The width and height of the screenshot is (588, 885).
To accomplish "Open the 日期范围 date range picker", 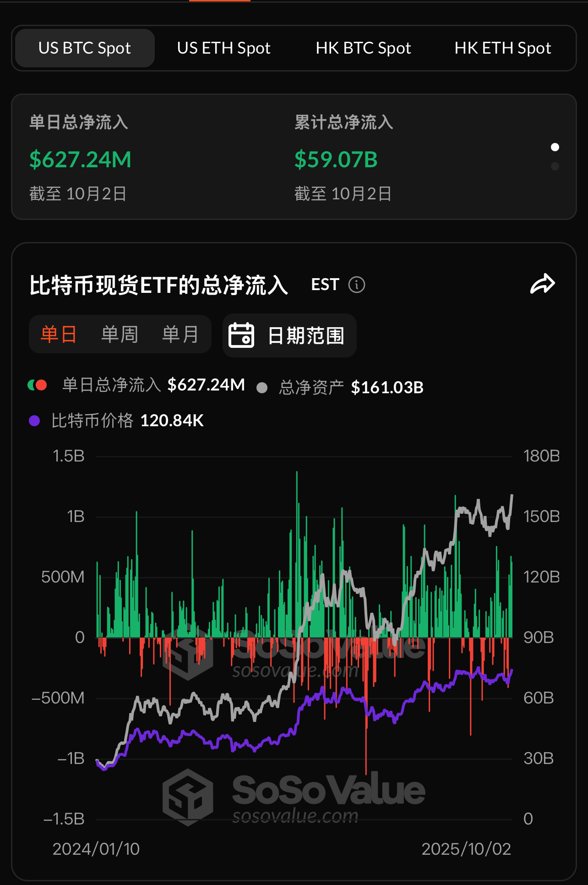I will pos(306,335).
